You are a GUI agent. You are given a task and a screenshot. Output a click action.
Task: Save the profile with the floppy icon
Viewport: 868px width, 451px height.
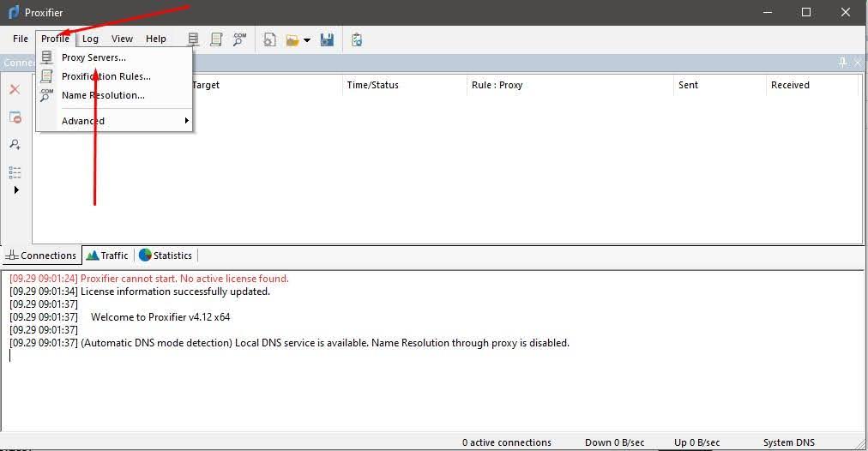pos(327,39)
